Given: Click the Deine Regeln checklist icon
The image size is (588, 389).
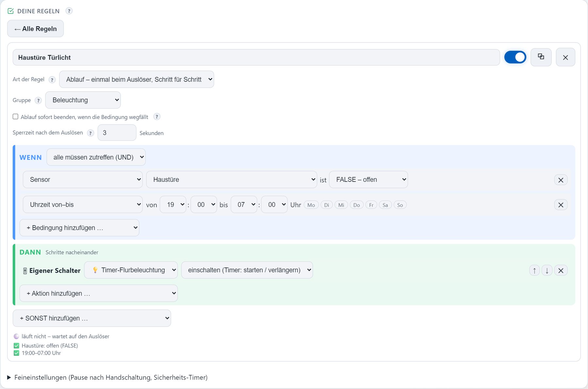Looking at the screenshot, I should click(x=10, y=11).
